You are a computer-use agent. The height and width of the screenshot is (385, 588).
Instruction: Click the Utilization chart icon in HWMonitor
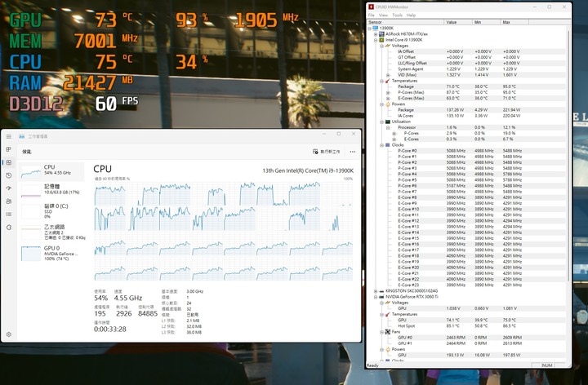click(387, 122)
